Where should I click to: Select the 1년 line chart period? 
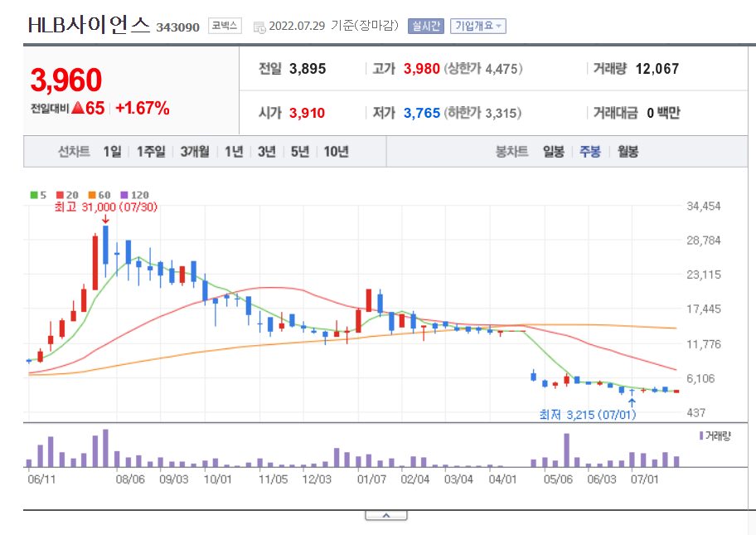(234, 152)
